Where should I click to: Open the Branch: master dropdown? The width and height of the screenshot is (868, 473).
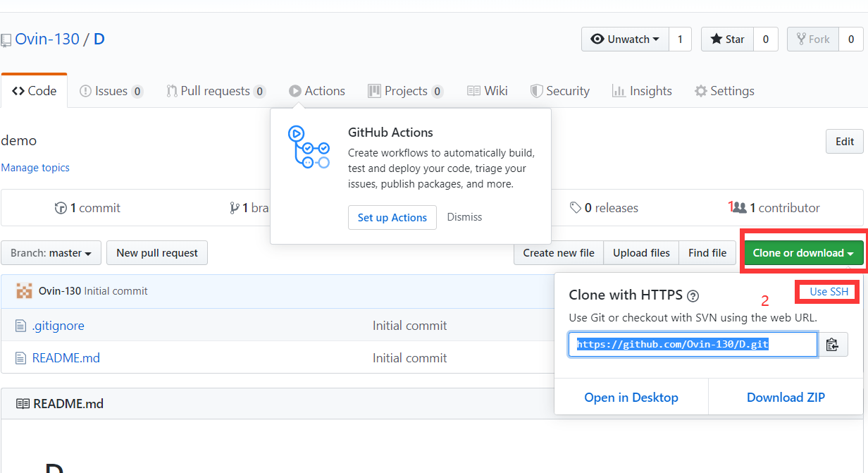point(51,253)
